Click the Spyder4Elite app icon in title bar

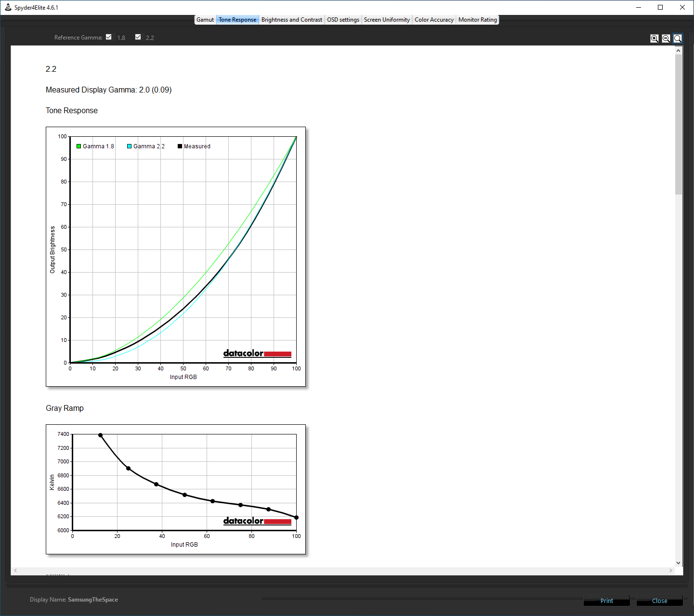[8, 7]
